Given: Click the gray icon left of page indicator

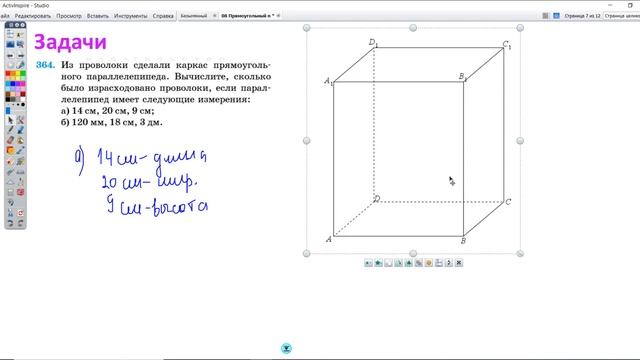Looking at the screenshot, I should point(545,16).
